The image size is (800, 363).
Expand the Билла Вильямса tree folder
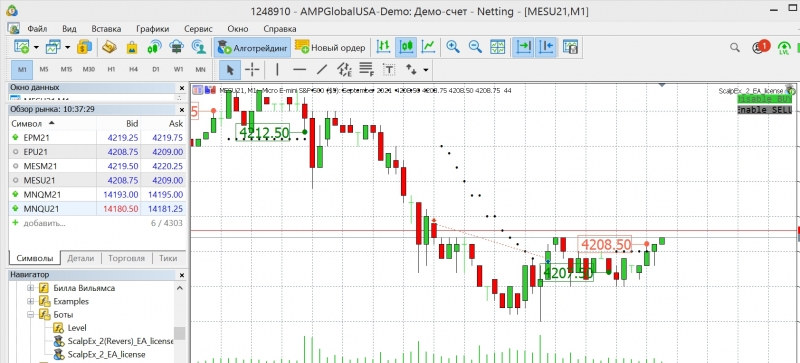[31, 288]
